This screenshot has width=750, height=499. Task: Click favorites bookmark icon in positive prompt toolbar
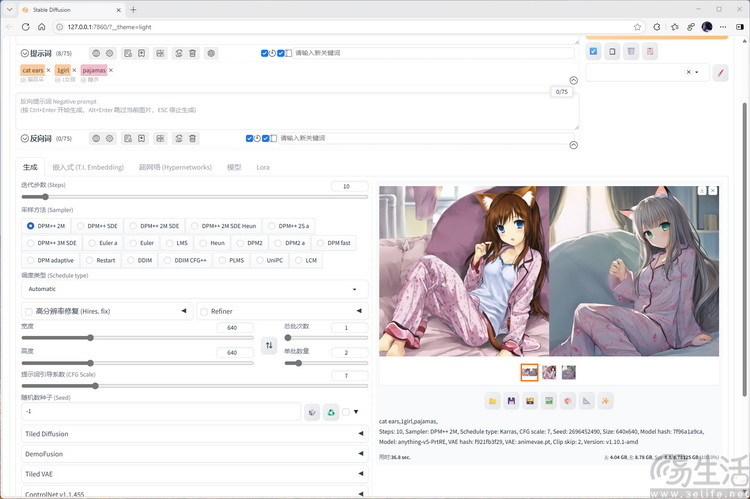(142, 53)
